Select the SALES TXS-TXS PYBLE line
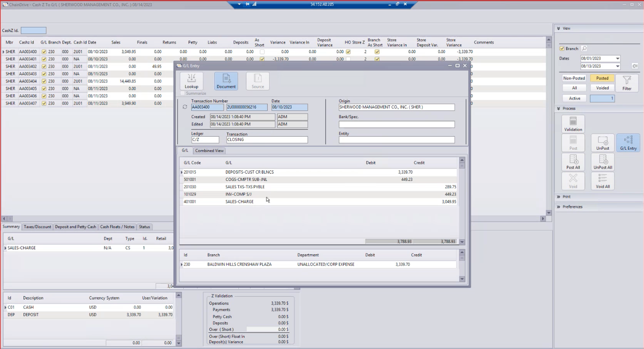 [x=318, y=187]
